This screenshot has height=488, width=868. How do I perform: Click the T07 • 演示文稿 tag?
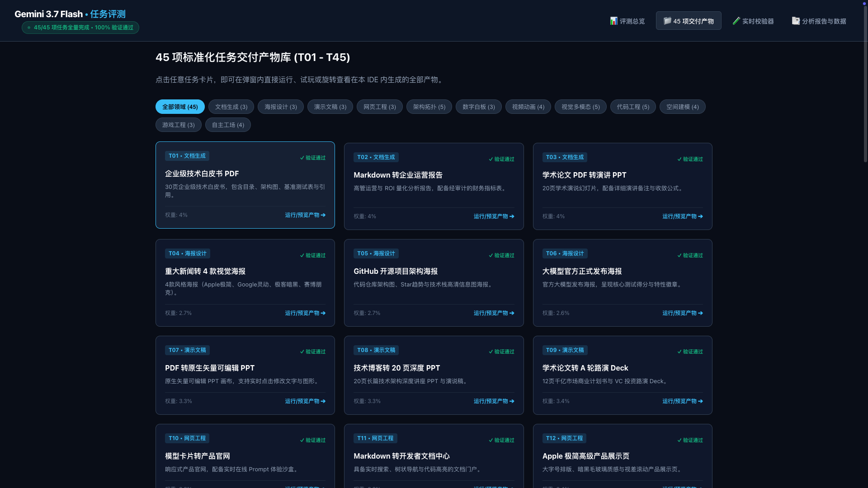[x=187, y=350]
